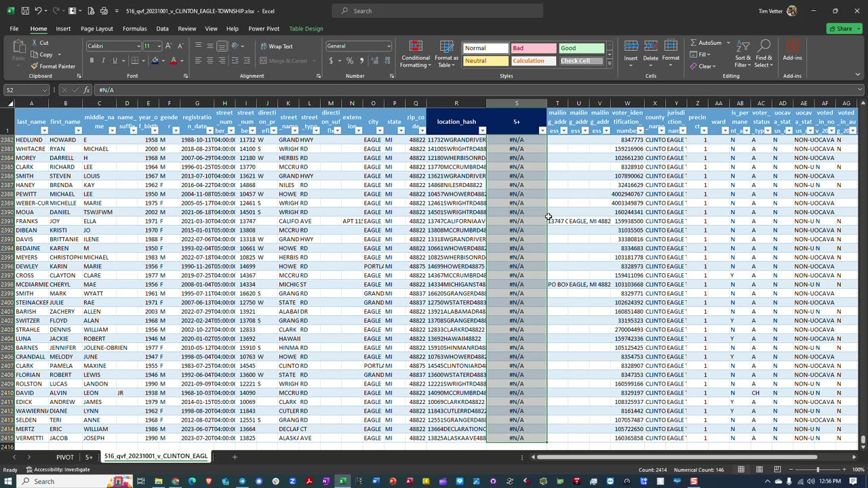Click the Insert Function fx icon
This screenshot has width=868, height=488.
(x=87, y=89)
